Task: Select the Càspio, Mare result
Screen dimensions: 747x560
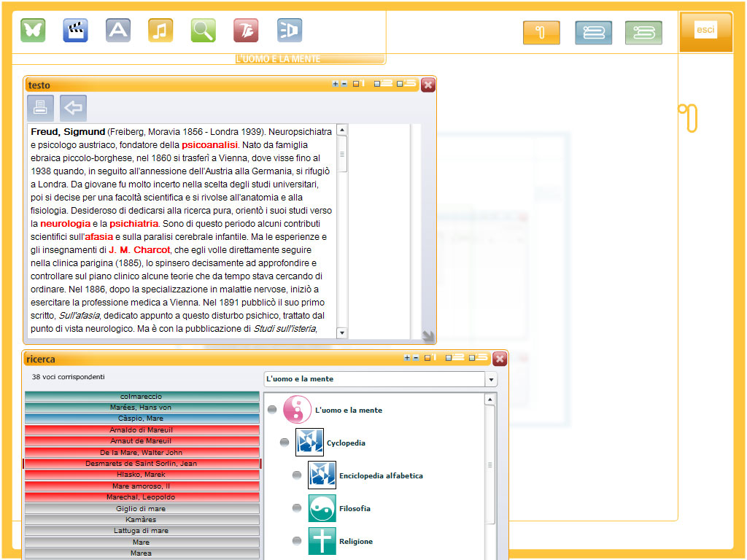Action: click(x=142, y=418)
